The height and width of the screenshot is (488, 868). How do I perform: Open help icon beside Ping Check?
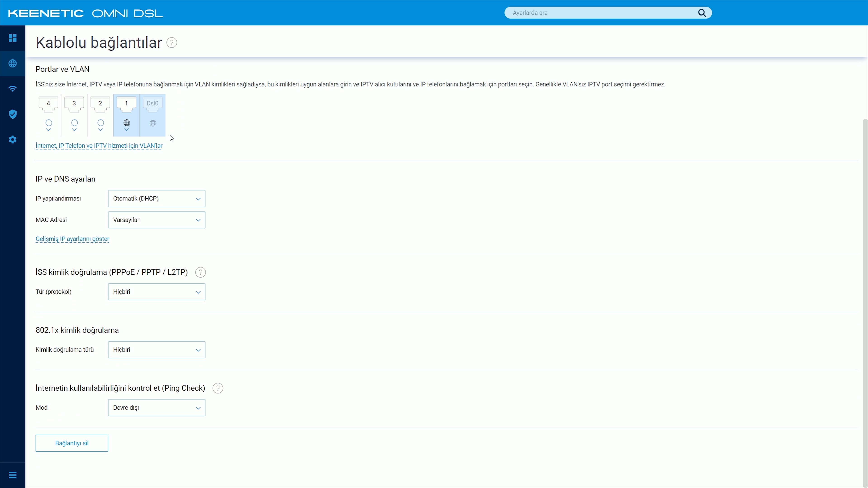click(218, 388)
